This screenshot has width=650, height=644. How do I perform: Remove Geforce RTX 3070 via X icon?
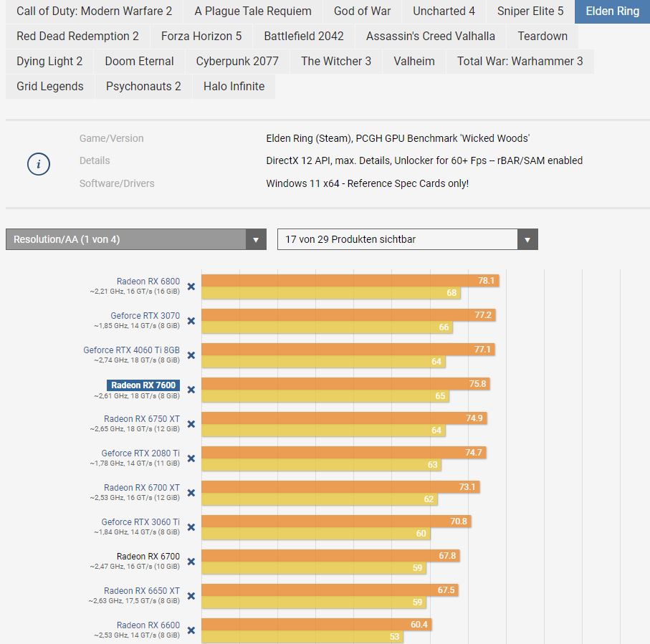click(191, 321)
